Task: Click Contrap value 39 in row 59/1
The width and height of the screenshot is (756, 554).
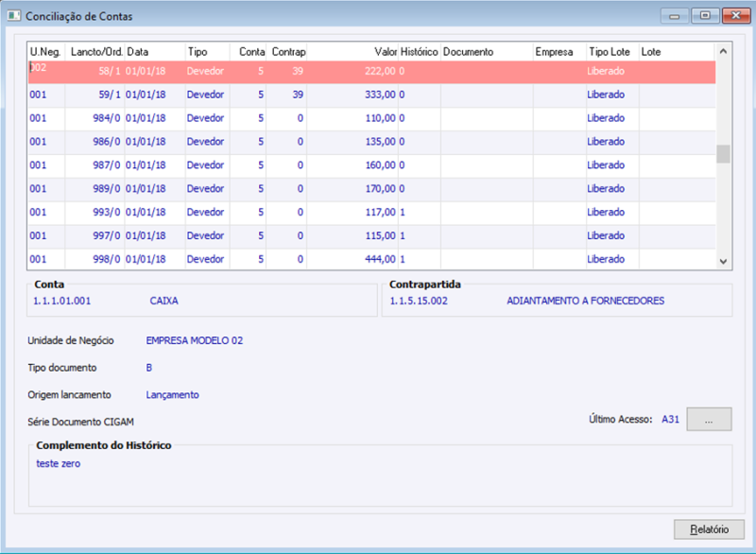Action: coord(298,95)
